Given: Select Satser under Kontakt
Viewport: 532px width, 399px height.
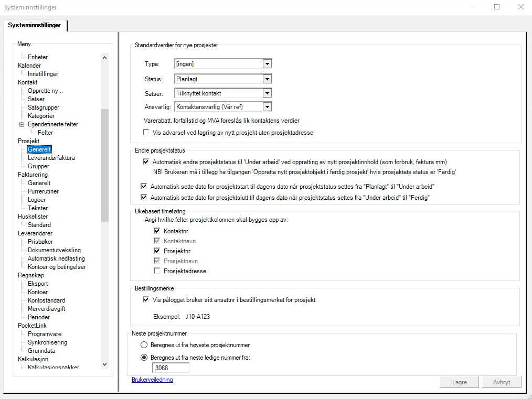Looking at the screenshot, I should point(36,99).
